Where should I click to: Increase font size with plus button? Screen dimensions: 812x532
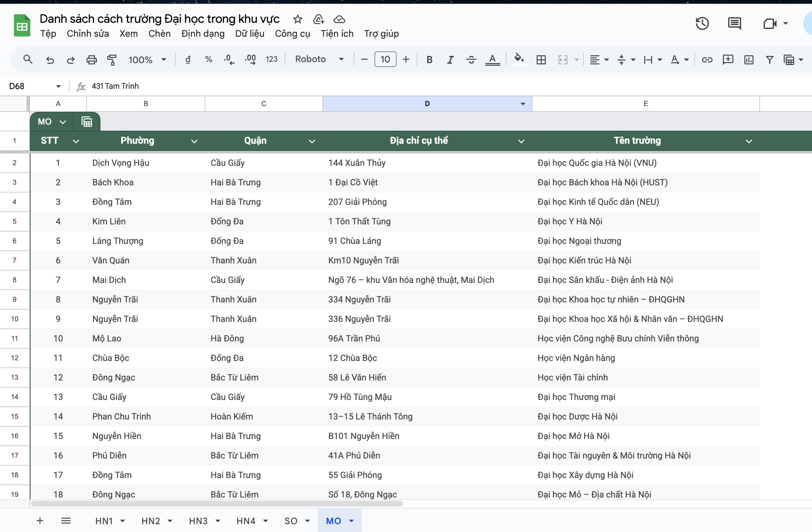click(x=406, y=60)
